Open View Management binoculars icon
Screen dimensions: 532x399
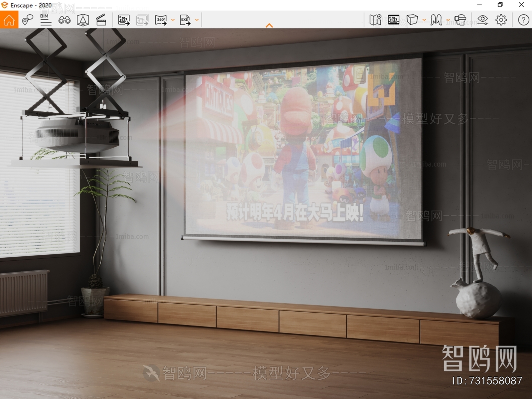64,20
